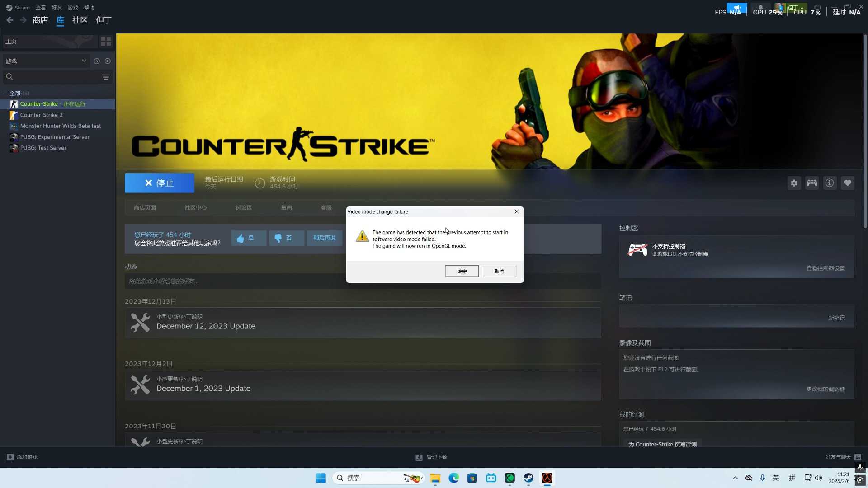868x488 pixels.
Task: Open File Explorer from taskbar
Action: [x=435, y=478]
